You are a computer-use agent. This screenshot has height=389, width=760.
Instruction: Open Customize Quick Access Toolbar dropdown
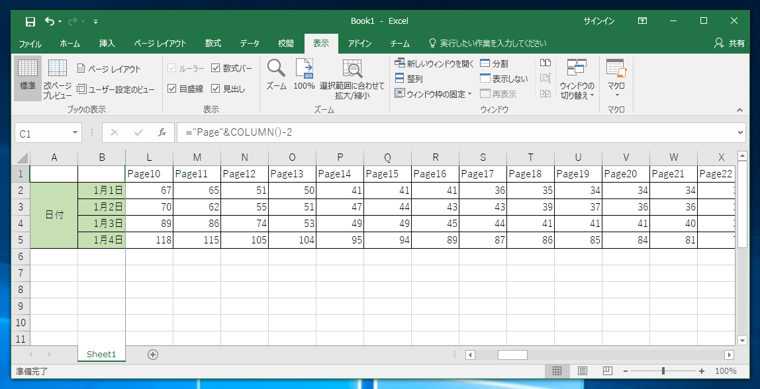[95, 21]
